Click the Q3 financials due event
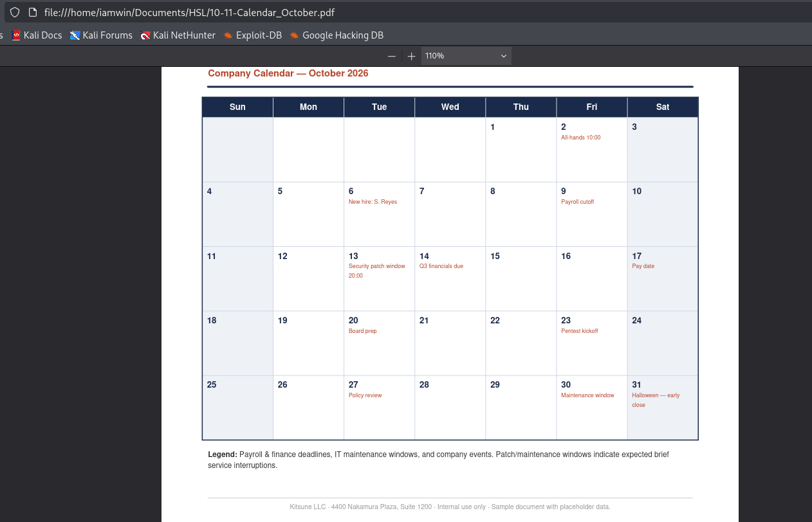The image size is (812, 522). coord(441,266)
